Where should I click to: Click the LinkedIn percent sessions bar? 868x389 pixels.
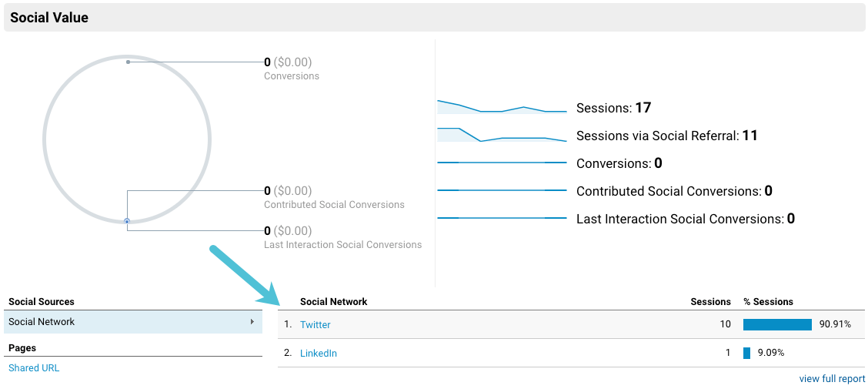pos(746,353)
